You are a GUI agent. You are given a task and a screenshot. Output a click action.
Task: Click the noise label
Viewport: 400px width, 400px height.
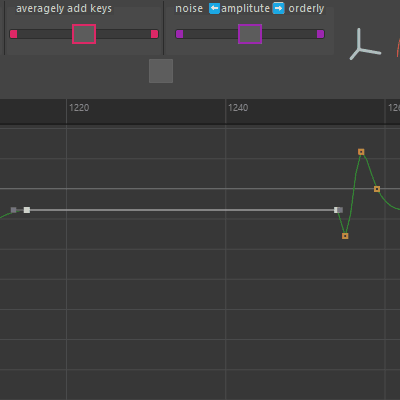coord(189,9)
